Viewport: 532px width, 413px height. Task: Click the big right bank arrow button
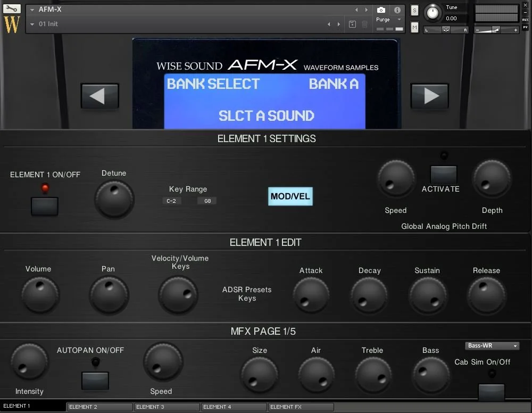pyautogui.click(x=429, y=96)
